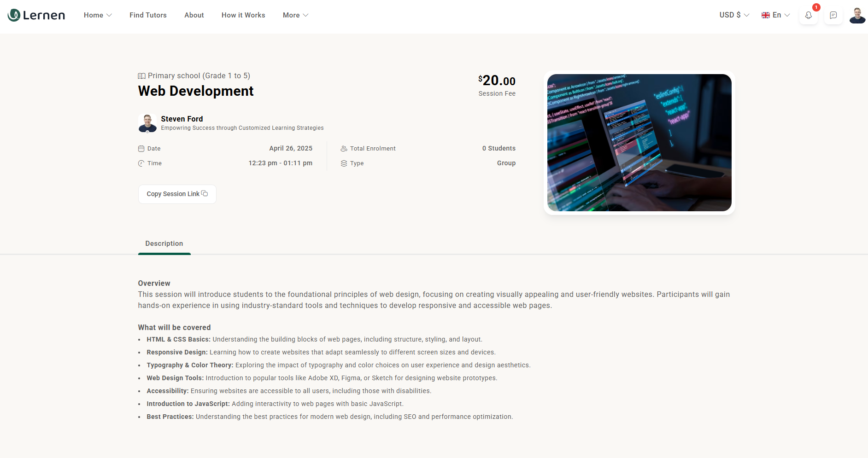Open the En language selector
Viewport: 868px width, 458px height.
pyautogui.click(x=775, y=15)
